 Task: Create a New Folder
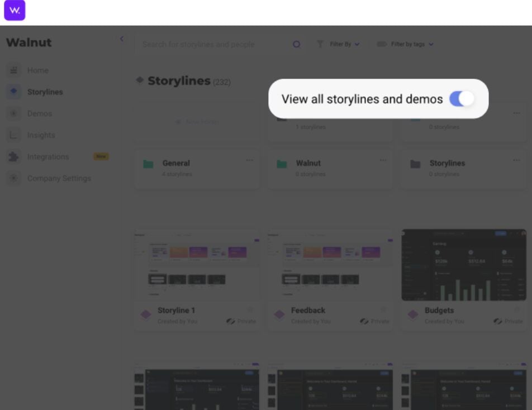pos(197,122)
